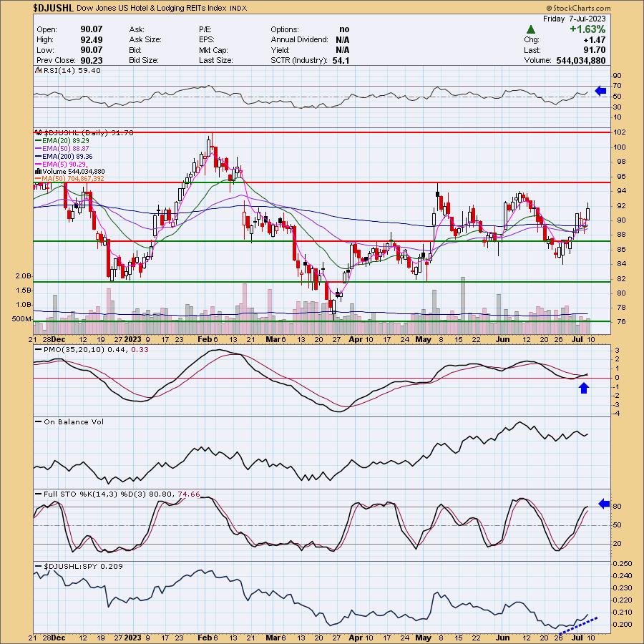
Task: Click the Annual Dividend label
Action: click(x=299, y=39)
